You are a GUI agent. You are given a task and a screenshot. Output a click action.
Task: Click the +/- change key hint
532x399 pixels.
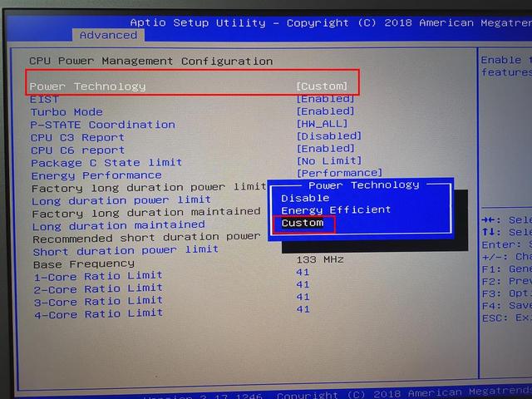tap(506, 257)
